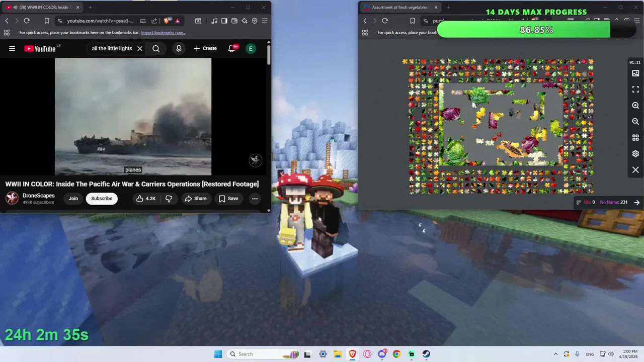Zoom in on the jigsaw puzzle

click(635, 106)
